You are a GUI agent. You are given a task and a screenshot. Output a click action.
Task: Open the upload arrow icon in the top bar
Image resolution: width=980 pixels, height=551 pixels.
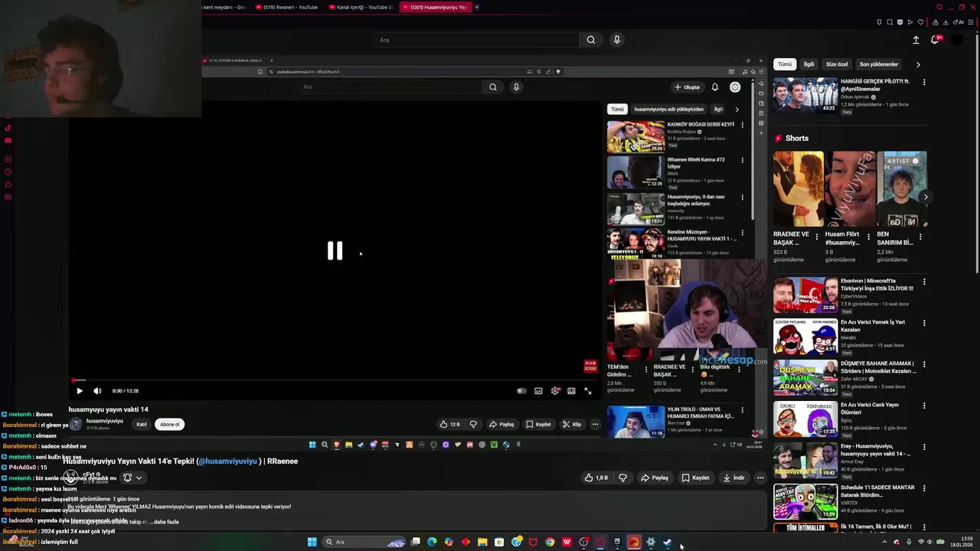coord(916,40)
